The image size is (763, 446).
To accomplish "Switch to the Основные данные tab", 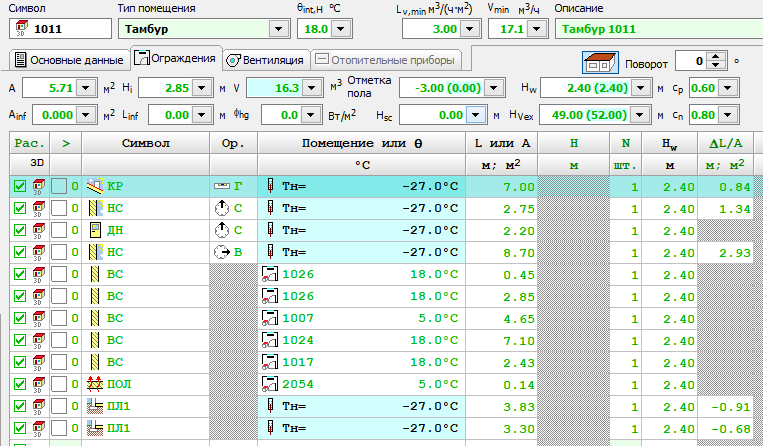I will (69, 60).
